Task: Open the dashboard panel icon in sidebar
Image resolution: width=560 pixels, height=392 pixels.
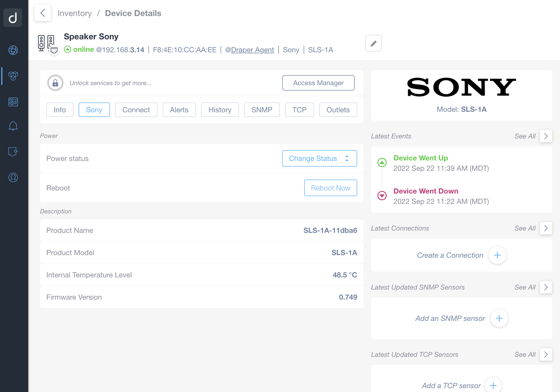Action: pos(13,102)
